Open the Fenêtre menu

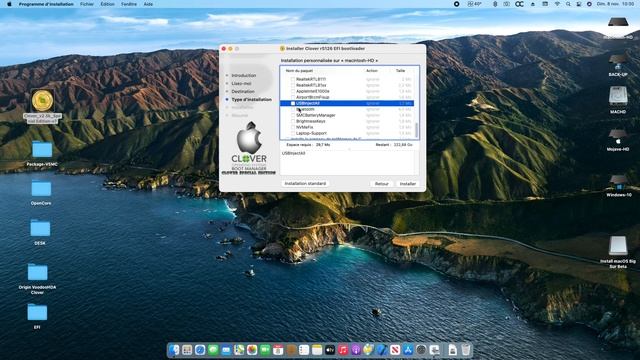coord(129,4)
